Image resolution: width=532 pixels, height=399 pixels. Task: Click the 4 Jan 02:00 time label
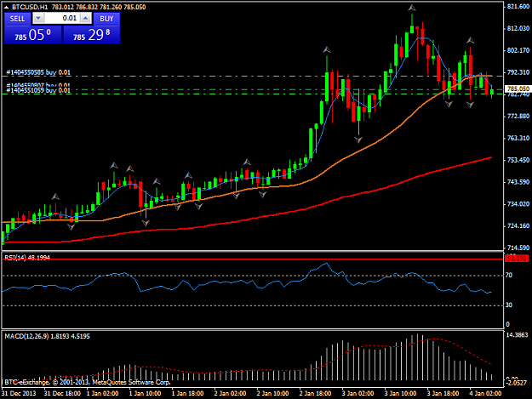point(485,393)
